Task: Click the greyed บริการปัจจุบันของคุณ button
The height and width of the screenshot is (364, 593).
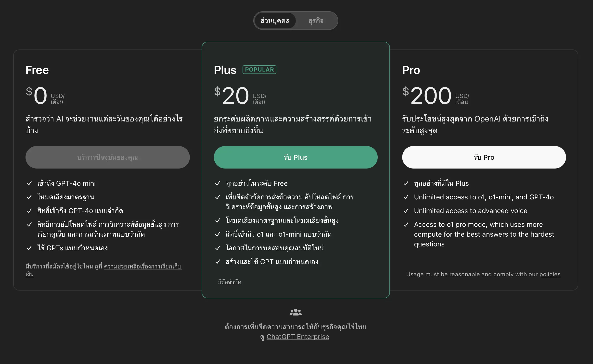Action: pos(107,157)
